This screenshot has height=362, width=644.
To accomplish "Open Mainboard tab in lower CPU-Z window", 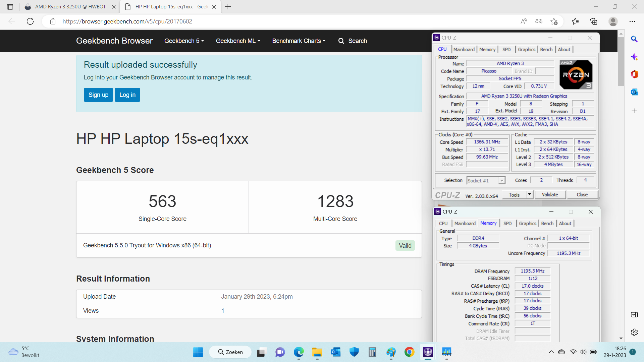I will (465, 224).
